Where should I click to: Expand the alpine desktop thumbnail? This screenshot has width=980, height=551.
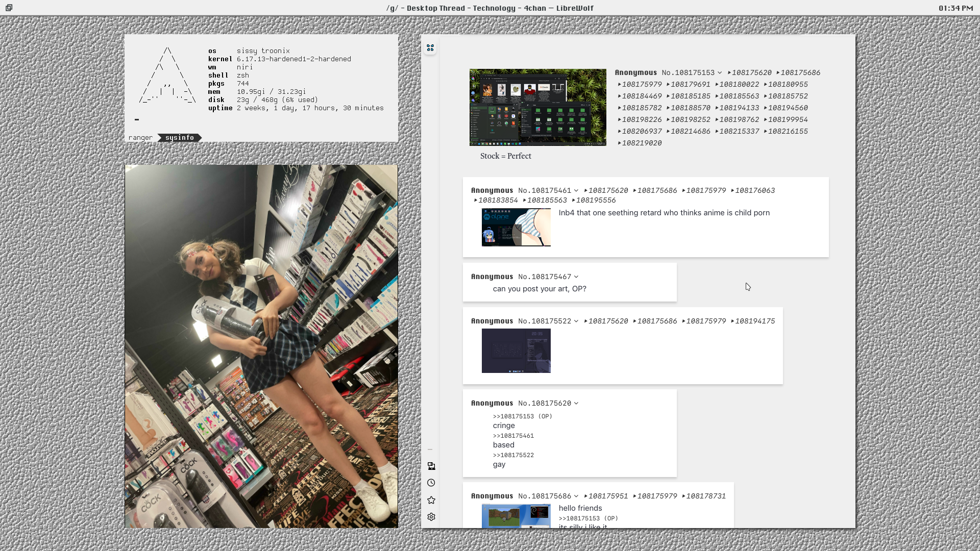pos(516,227)
